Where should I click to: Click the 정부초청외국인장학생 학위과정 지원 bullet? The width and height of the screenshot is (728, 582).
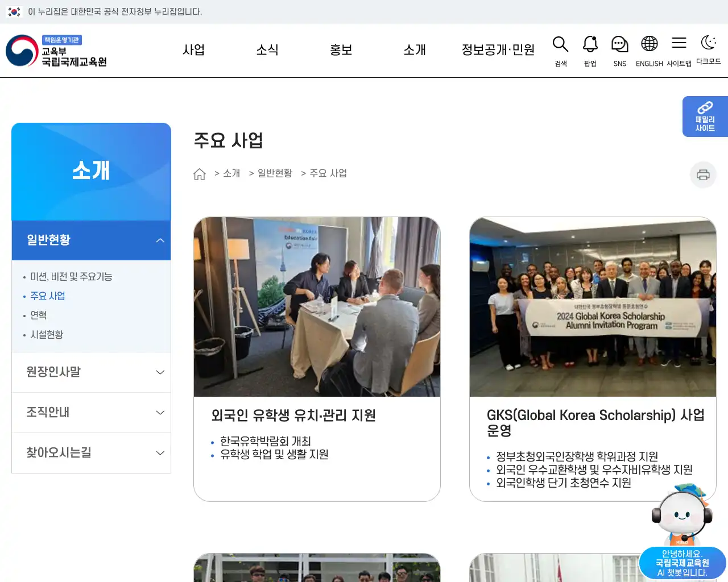point(577,456)
